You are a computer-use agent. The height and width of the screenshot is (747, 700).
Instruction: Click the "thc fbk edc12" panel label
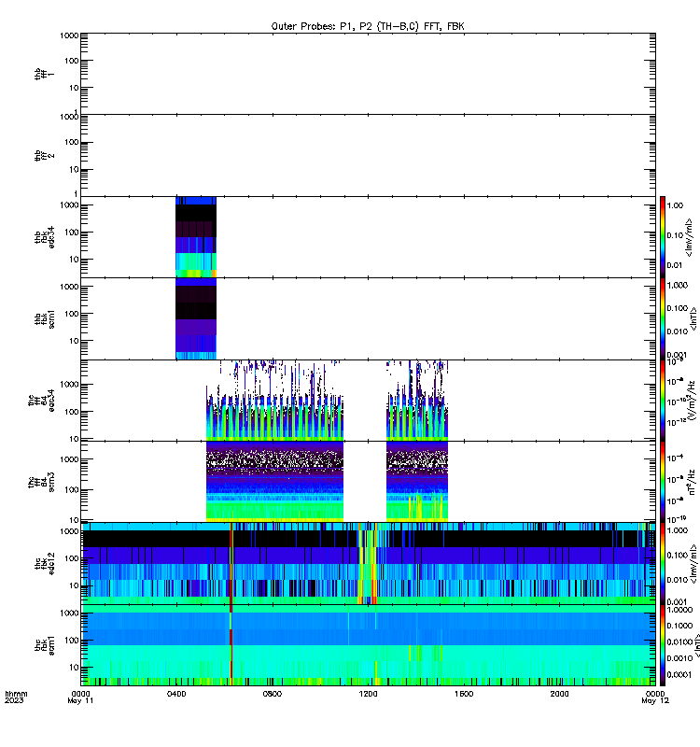(44, 564)
